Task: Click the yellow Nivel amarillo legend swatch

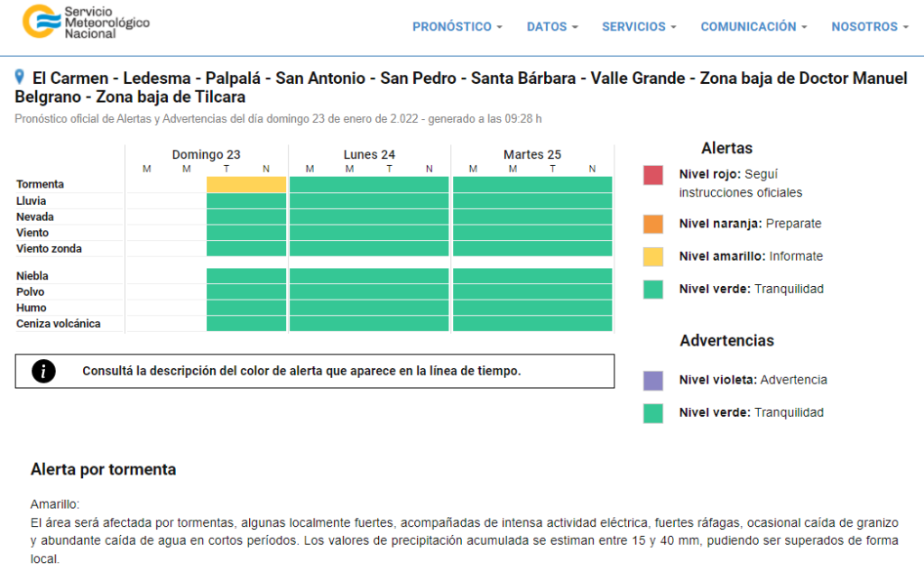Action: (x=653, y=256)
